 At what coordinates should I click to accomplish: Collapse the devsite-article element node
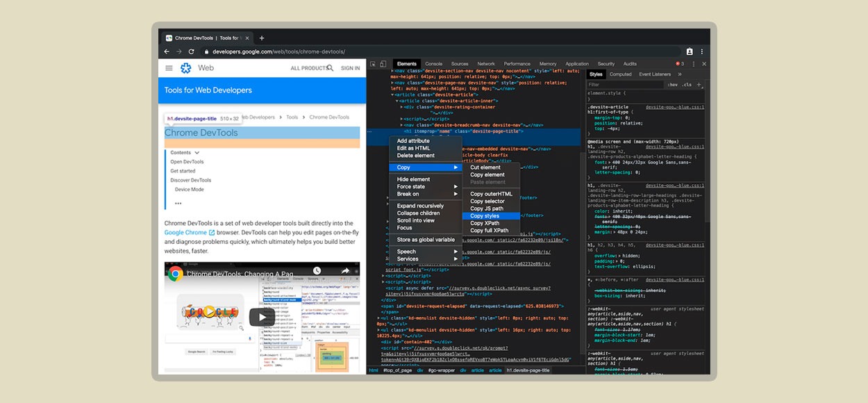[393, 94]
